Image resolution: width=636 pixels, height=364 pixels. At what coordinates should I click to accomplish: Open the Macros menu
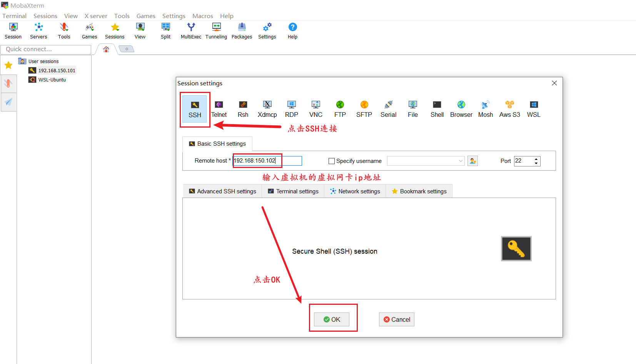pos(203,16)
